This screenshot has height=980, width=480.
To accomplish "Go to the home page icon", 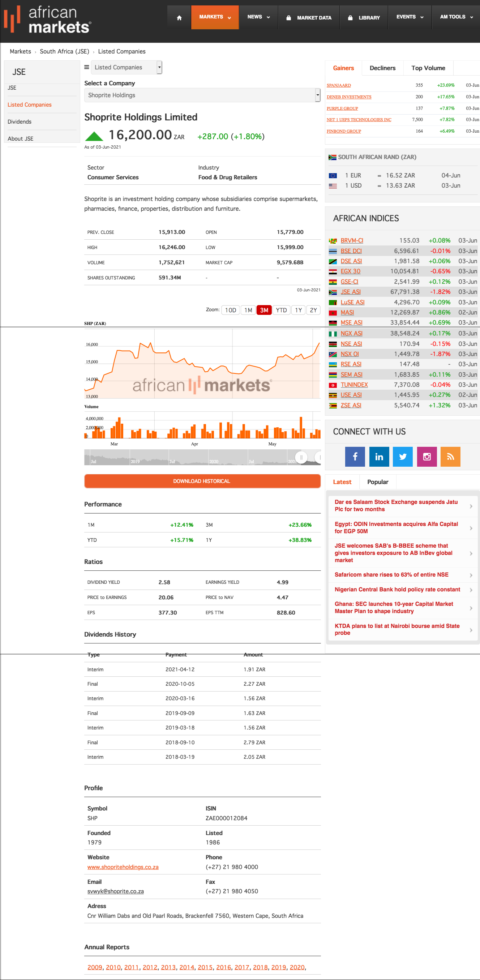I will (x=179, y=17).
